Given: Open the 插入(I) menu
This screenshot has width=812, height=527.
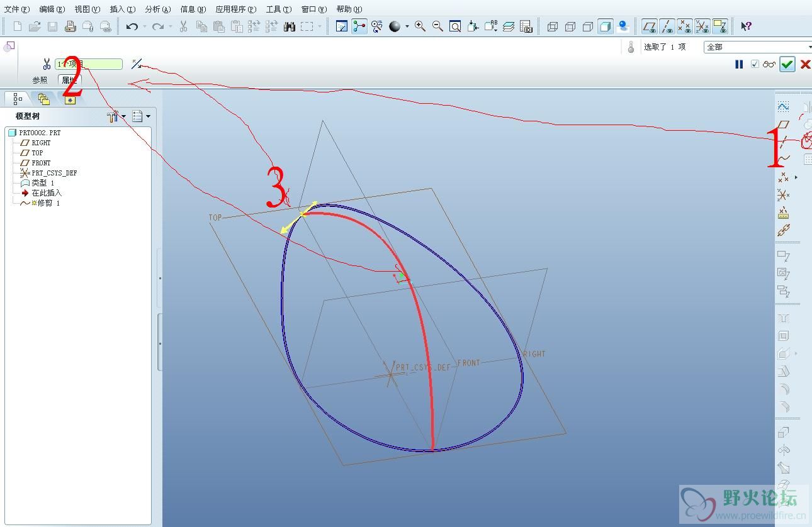Looking at the screenshot, I should 122,9.
